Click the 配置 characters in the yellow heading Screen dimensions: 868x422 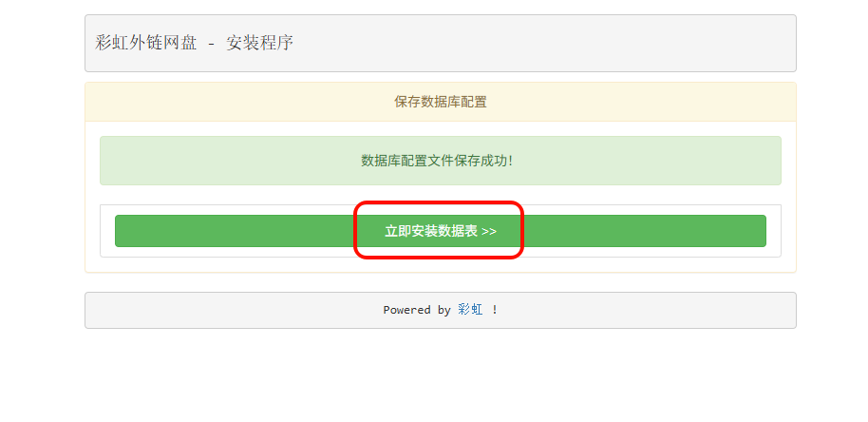474,102
